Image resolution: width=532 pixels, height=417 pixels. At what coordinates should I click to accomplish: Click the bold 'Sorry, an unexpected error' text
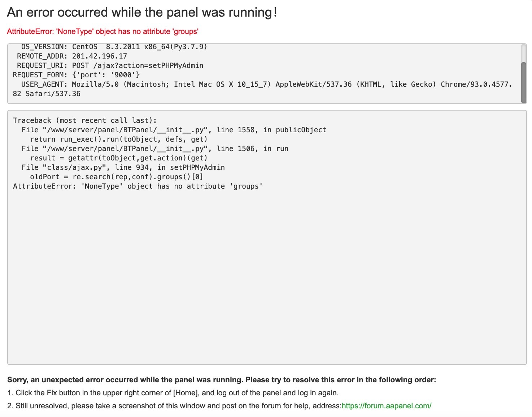[222, 380]
